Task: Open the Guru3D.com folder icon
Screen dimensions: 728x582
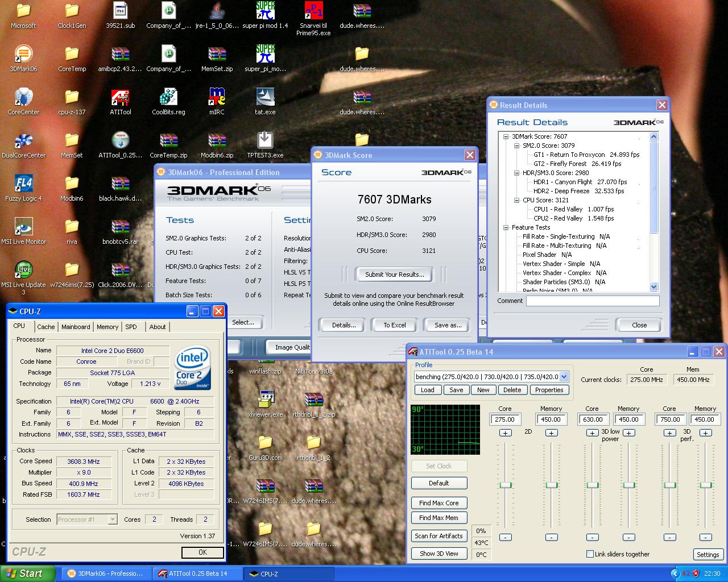Action: click(x=265, y=447)
